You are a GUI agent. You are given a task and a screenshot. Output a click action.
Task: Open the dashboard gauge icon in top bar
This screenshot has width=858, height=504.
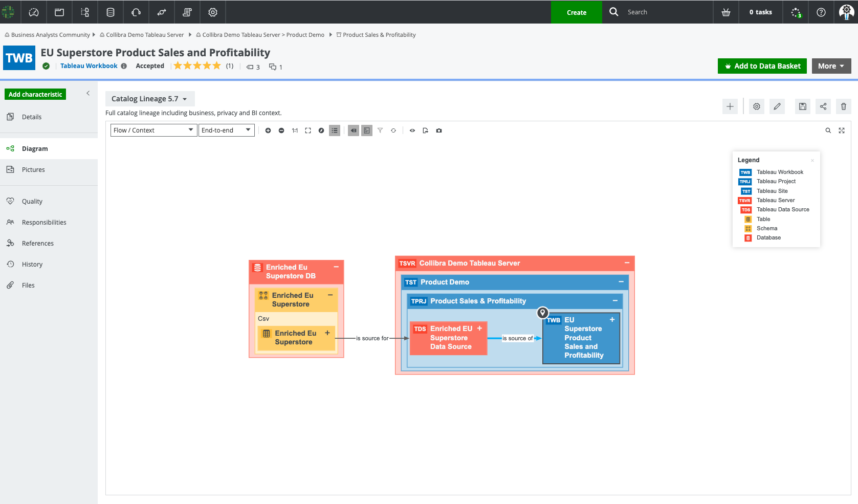(x=34, y=12)
